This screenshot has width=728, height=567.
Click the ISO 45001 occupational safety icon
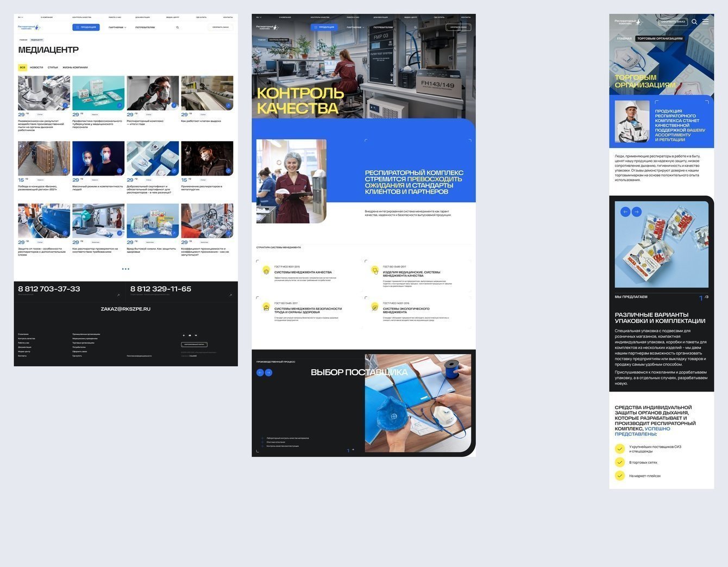coord(266,307)
